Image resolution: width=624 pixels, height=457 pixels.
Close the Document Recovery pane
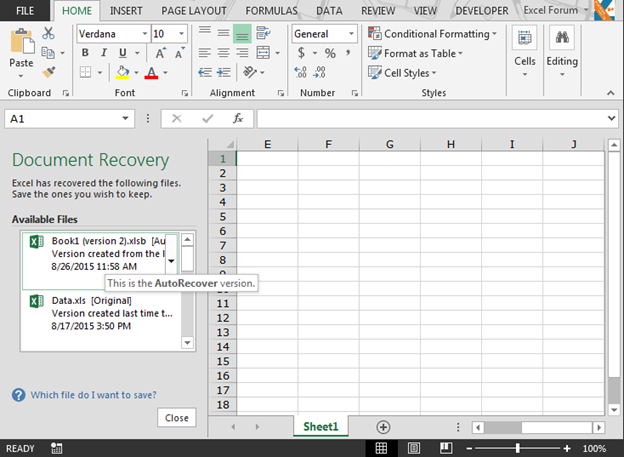177,418
